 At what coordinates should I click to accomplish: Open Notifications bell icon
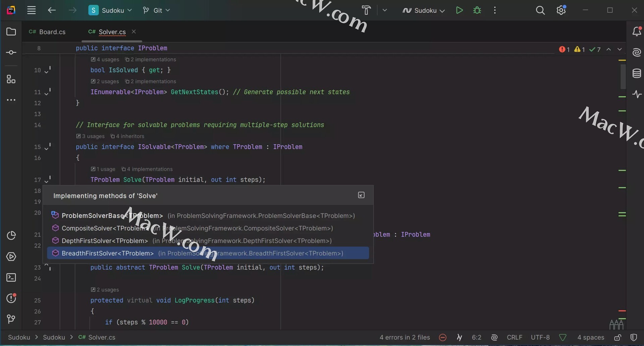(x=636, y=32)
